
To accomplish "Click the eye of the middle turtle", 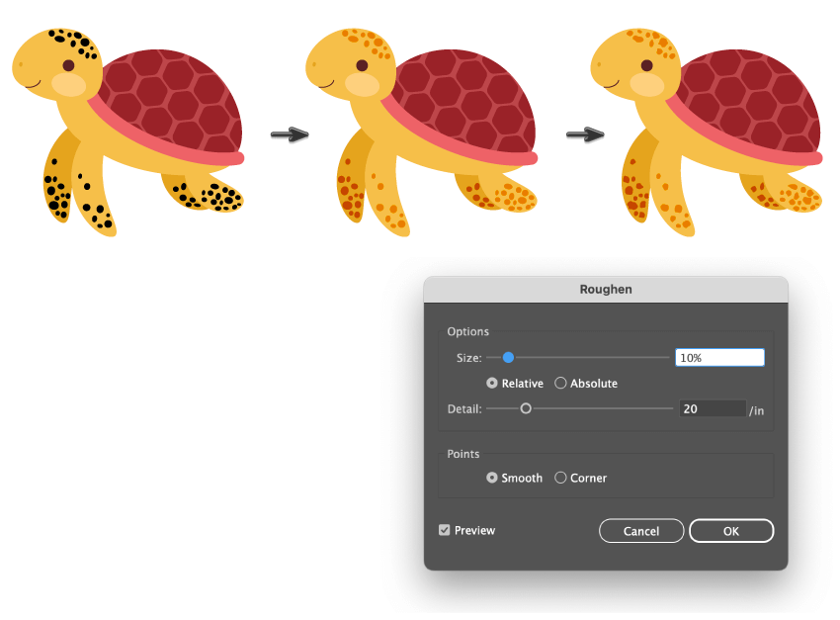I will [x=362, y=65].
